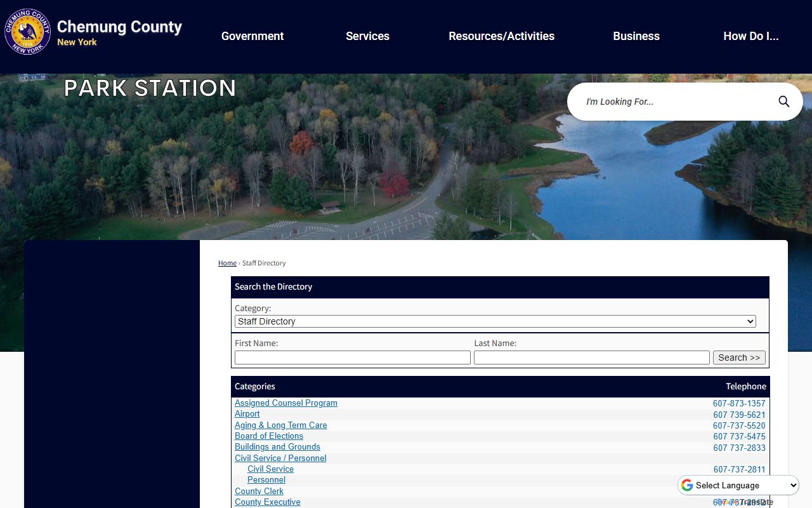Viewport: 812px width, 508px height.
Task: Open the Resources/Activities menu
Action: pos(501,36)
